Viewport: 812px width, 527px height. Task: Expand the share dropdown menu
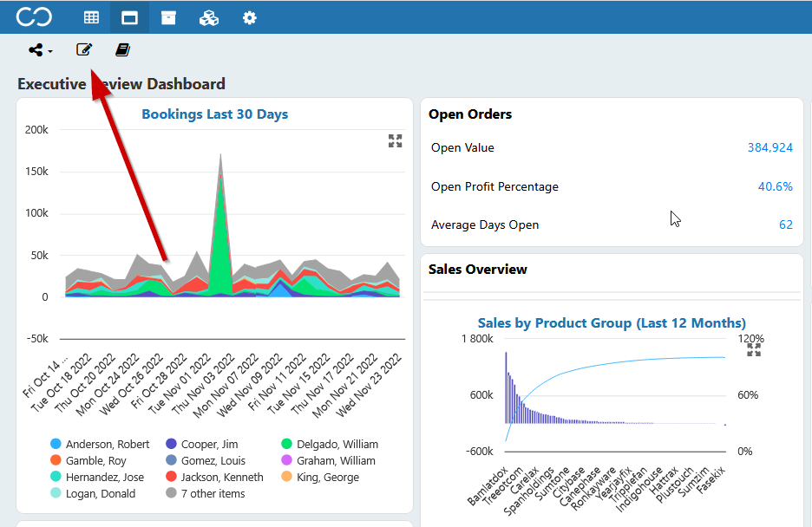point(41,50)
